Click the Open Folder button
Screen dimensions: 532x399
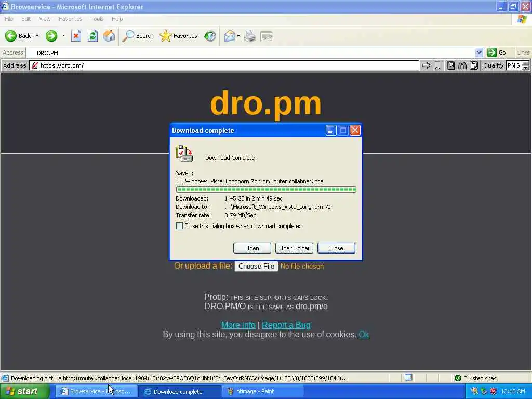tap(294, 248)
